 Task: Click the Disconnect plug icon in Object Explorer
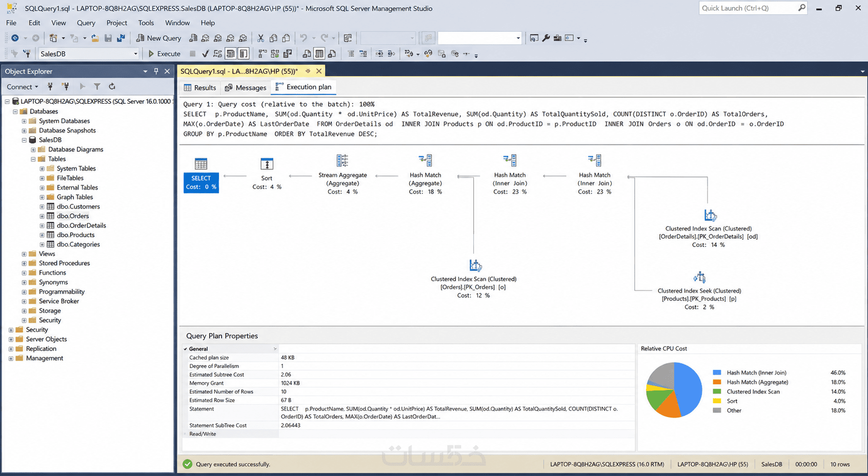66,87
